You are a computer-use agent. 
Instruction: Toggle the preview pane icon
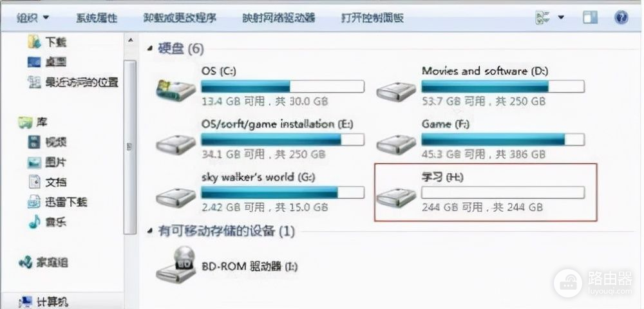[x=590, y=17]
